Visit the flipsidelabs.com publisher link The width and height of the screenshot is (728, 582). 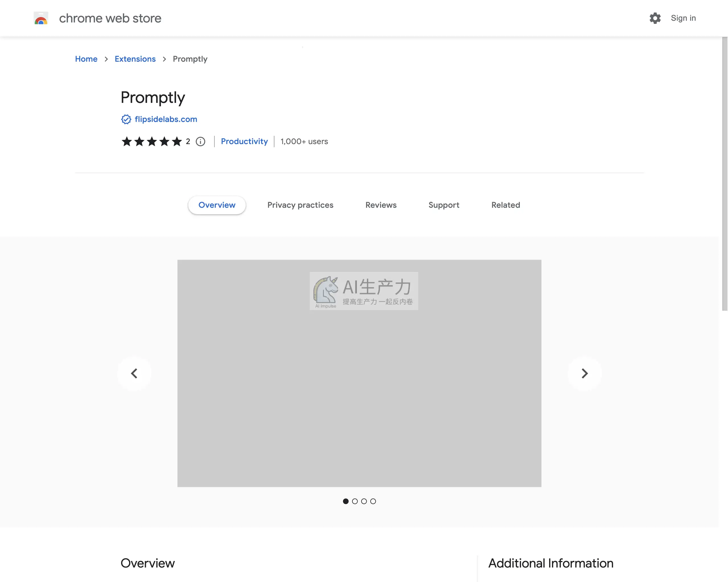(166, 119)
